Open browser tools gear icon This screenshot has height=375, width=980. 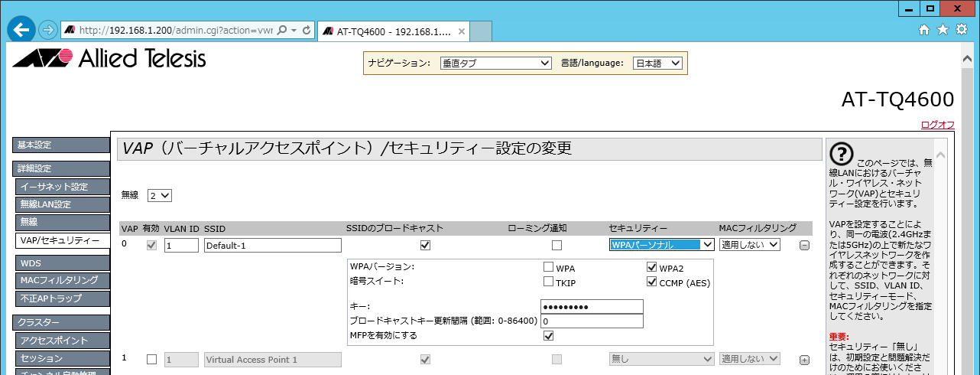click(962, 30)
